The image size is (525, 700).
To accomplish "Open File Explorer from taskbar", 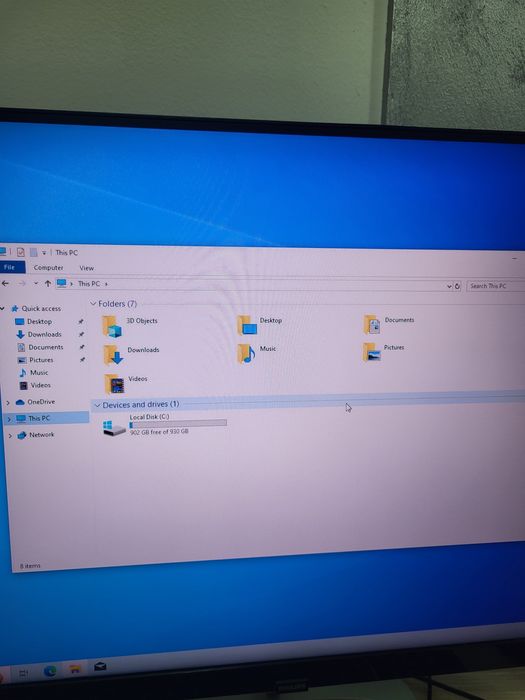I will tap(75, 669).
